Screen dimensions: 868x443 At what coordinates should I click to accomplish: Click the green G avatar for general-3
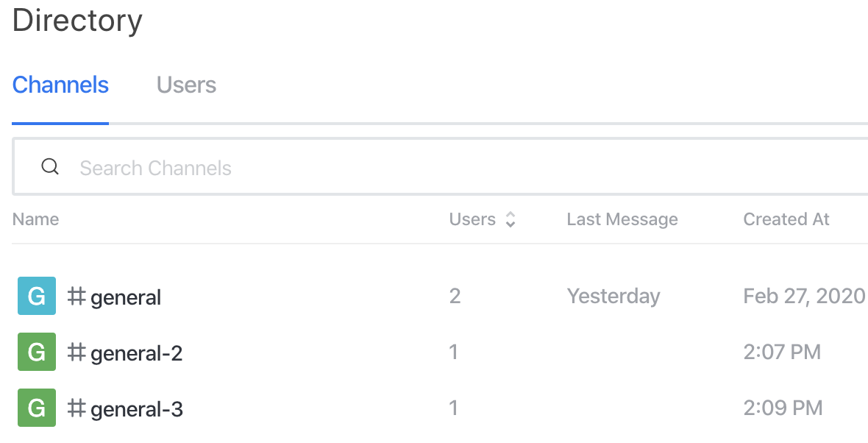(x=37, y=408)
